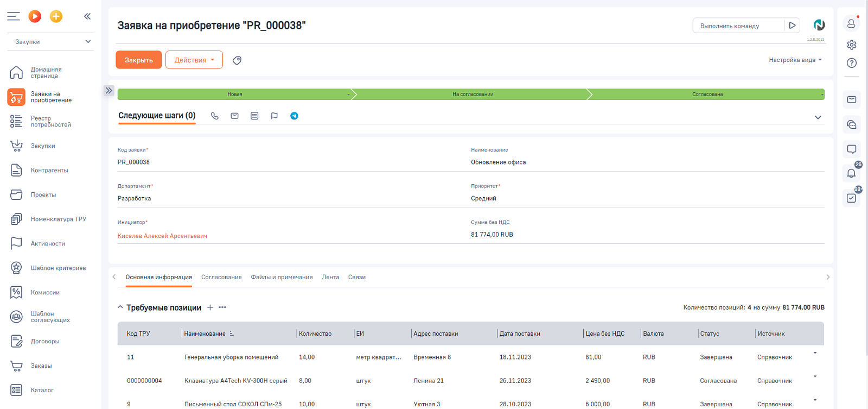Click the Telegram icon in next steps
The height and width of the screenshot is (409, 868).
(x=294, y=116)
